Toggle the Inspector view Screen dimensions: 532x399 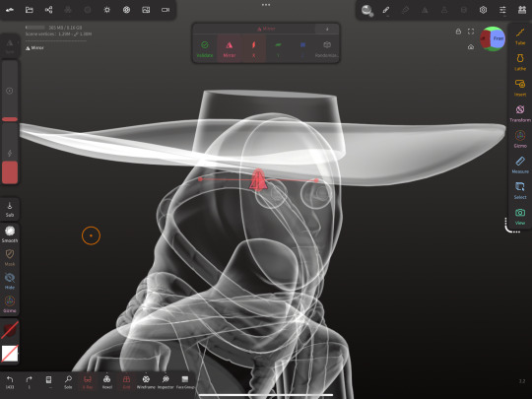166,382
